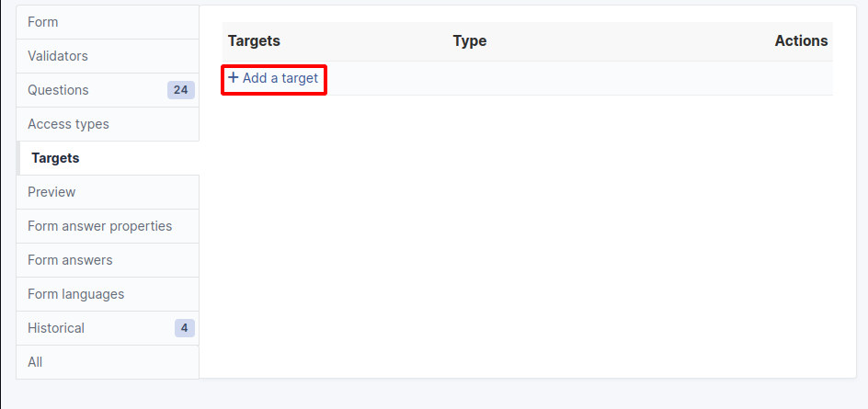This screenshot has width=868, height=409.
Task: Click the Targets column header
Action: pyautogui.click(x=254, y=41)
